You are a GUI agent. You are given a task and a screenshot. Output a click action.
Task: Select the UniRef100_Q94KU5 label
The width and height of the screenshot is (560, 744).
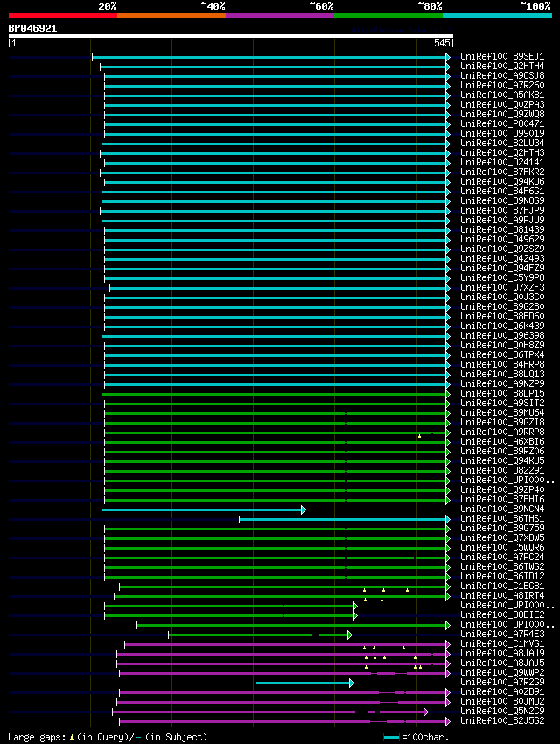(x=502, y=460)
